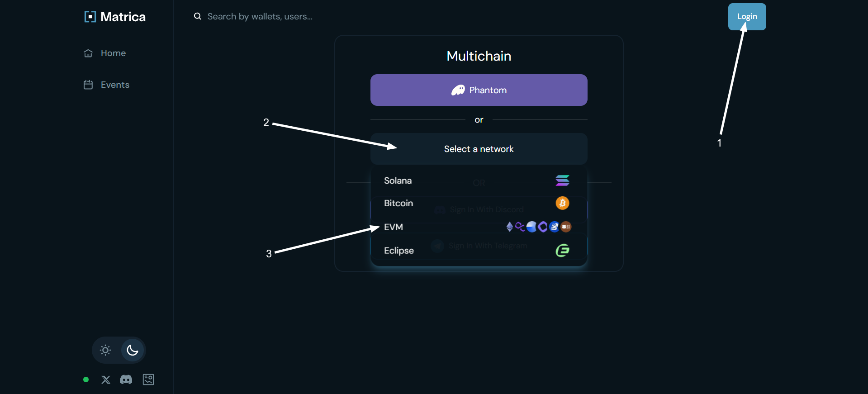Connect with the Phantom wallet button
Image resolution: width=868 pixels, height=394 pixels.
pos(479,90)
